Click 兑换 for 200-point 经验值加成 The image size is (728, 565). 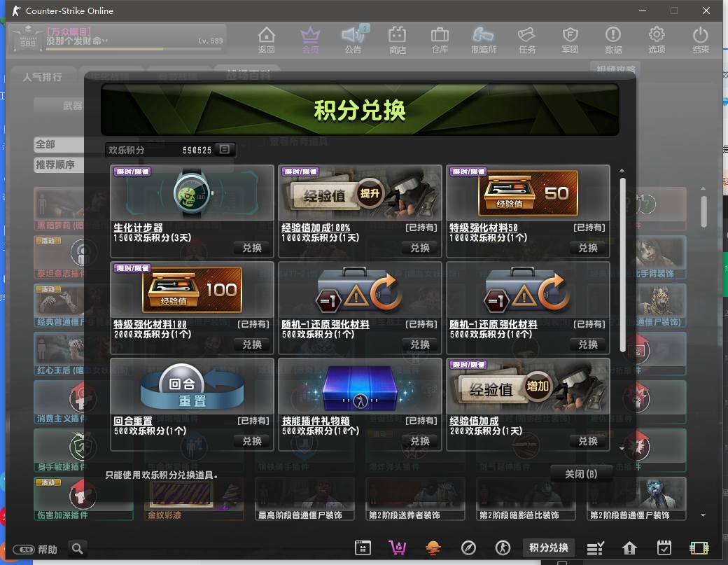(x=588, y=441)
